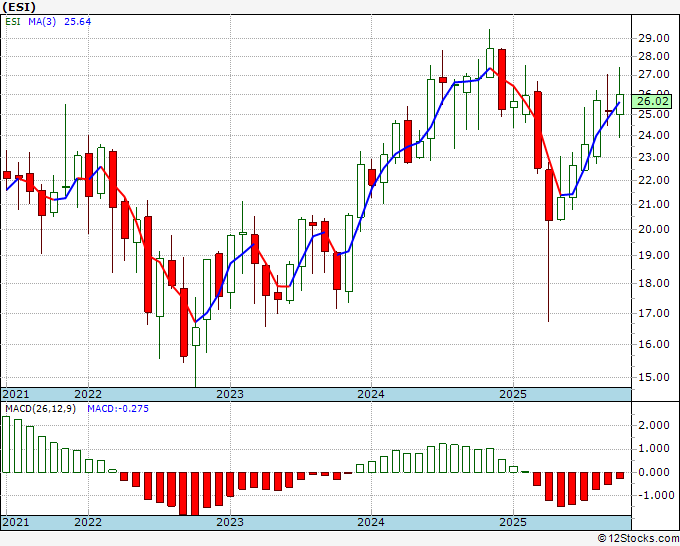Click the MACD:-0.275 value readout
This screenshot has width=680, height=546.
[x=118, y=409]
